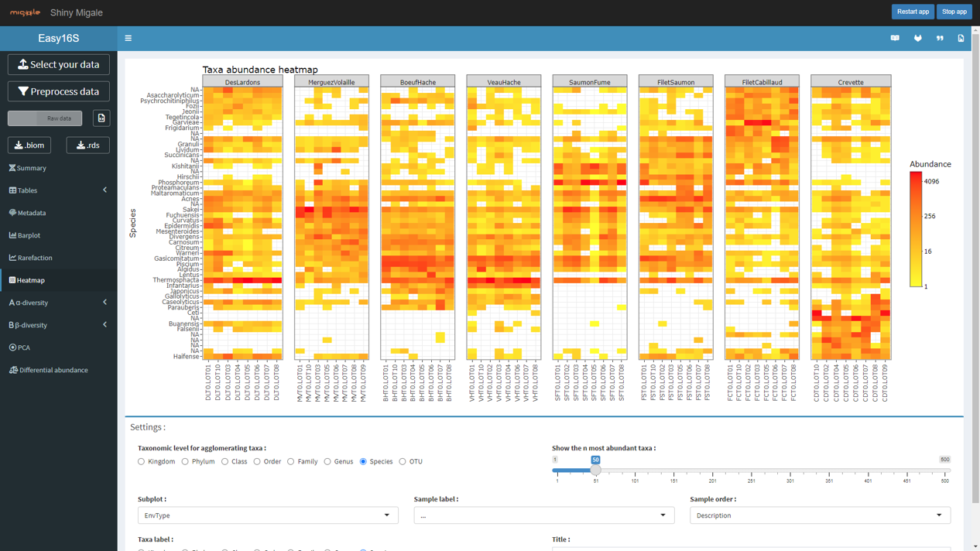Download data as .rds file
The height and width of the screenshot is (551, 980).
coord(87,145)
